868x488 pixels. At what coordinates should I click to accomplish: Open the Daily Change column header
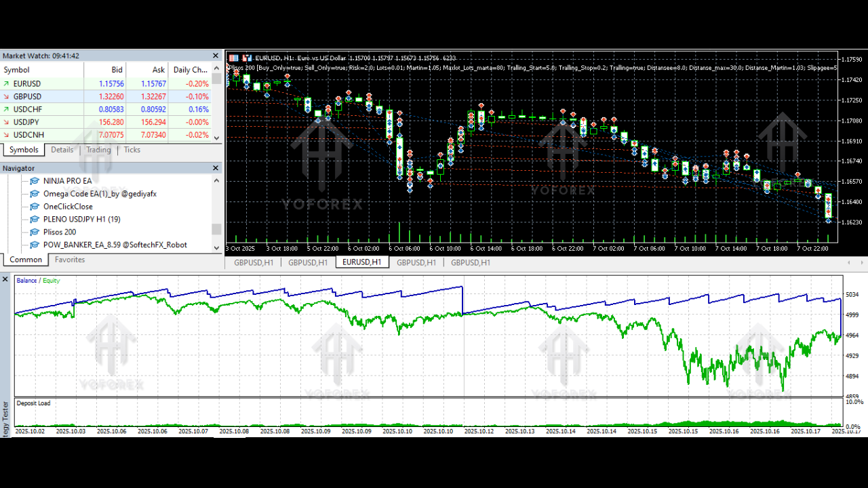click(189, 69)
